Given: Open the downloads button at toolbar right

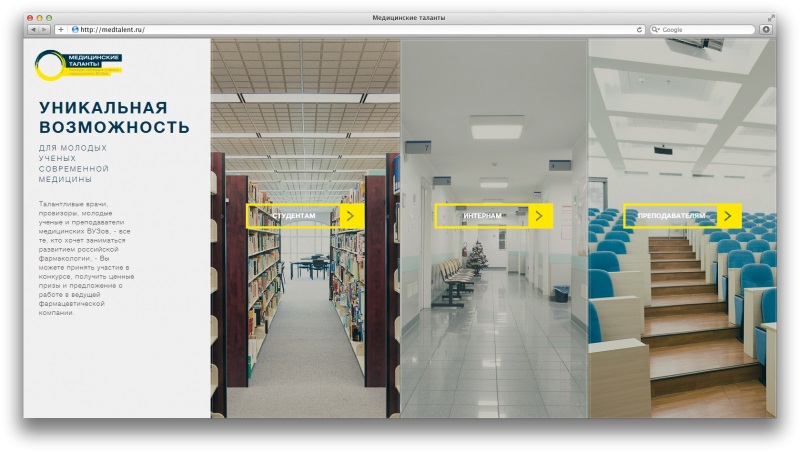Looking at the screenshot, I should 766,30.
